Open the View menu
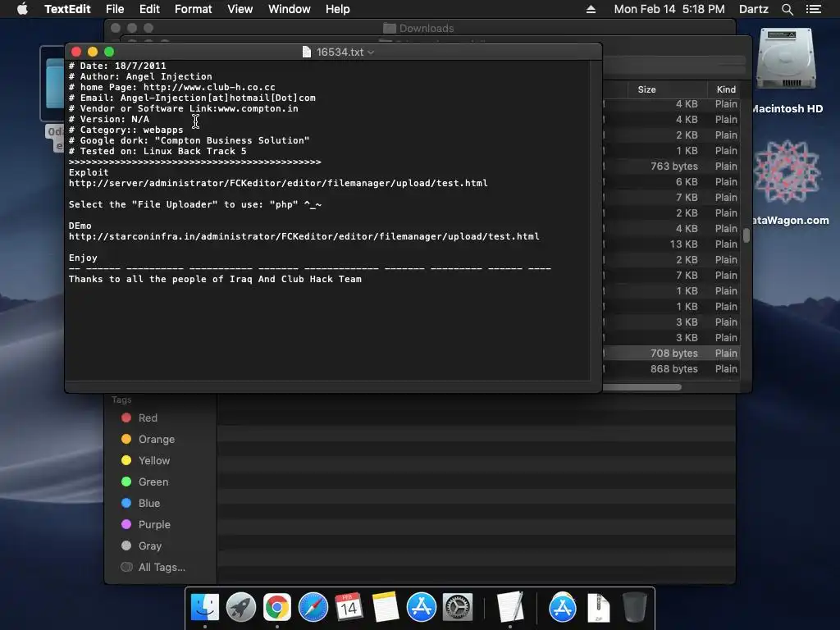The width and height of the screenshot is (840, 630). pyautogui.click(x=240, y=9)
